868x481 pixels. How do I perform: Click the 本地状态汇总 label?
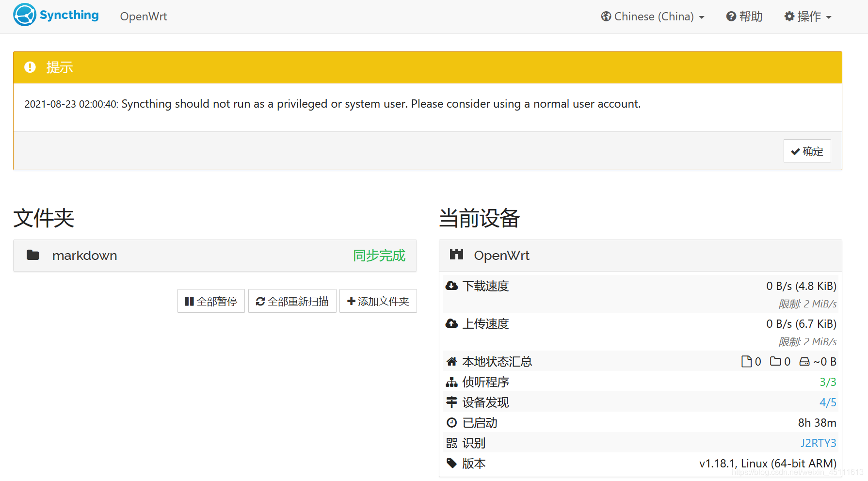497,361
